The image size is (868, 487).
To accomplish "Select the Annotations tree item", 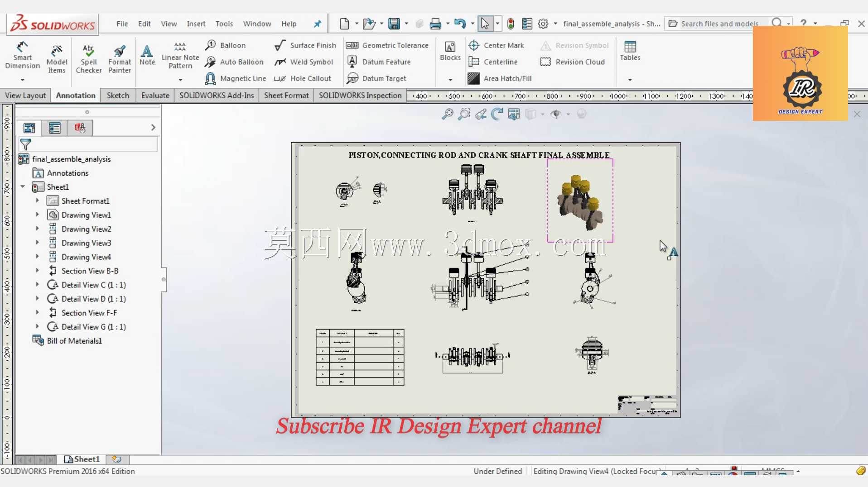I will click(61, 173).
